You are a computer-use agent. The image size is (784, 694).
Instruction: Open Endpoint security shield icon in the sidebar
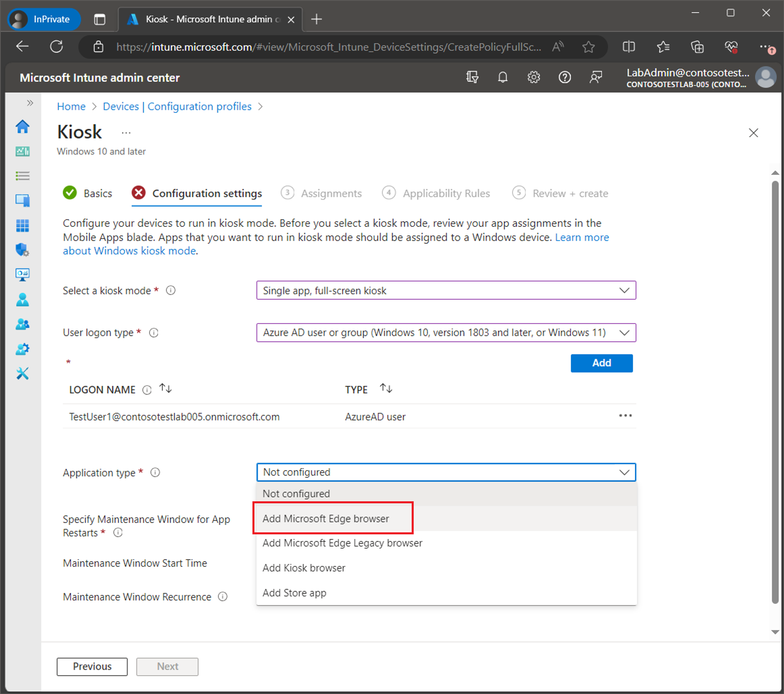[x=22, y=250]
